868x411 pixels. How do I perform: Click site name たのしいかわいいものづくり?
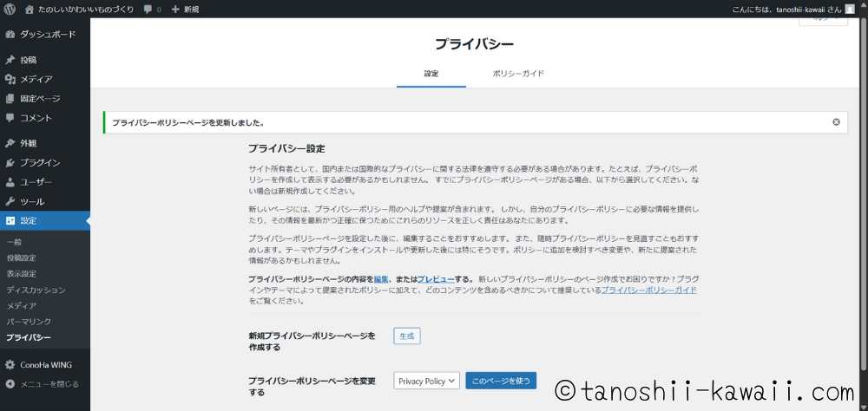(x=86, y=10)
